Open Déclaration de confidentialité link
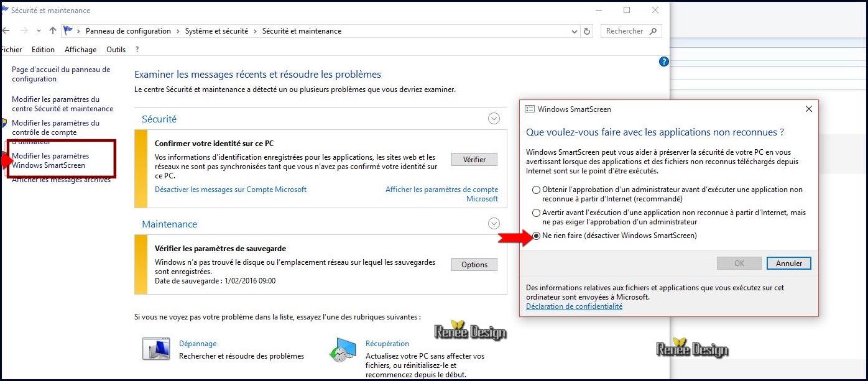Image resolution: width=868 pixels, height=381 pixels. [x=574, y=306]
